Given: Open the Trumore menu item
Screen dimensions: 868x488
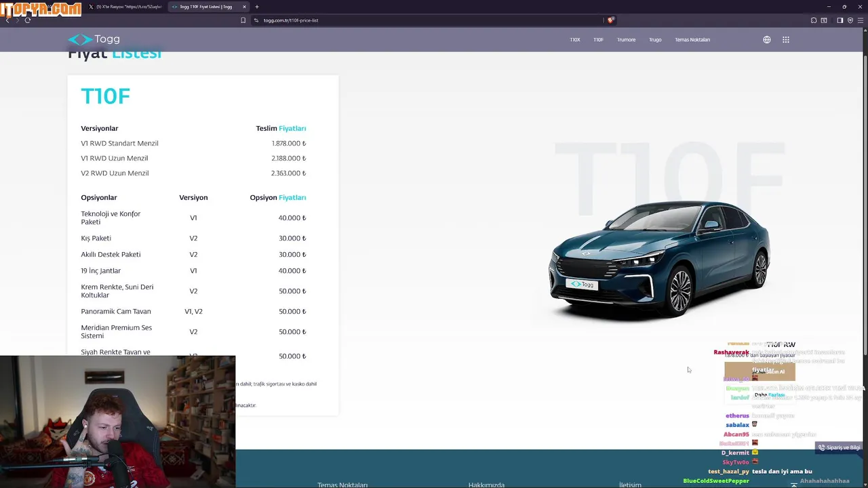Looking at the screenshot, I should pyautogui.click(x=626, y=39).
